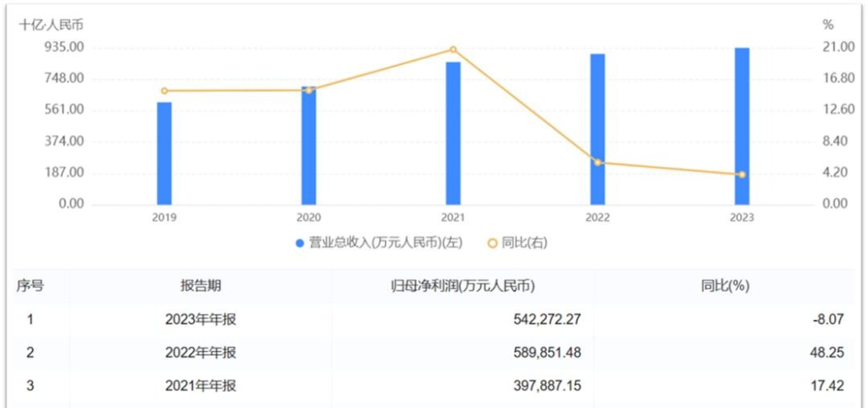The image size is (868, 408).
Task: Click the 2021 x-axis year label
Action: pos(453,218)
